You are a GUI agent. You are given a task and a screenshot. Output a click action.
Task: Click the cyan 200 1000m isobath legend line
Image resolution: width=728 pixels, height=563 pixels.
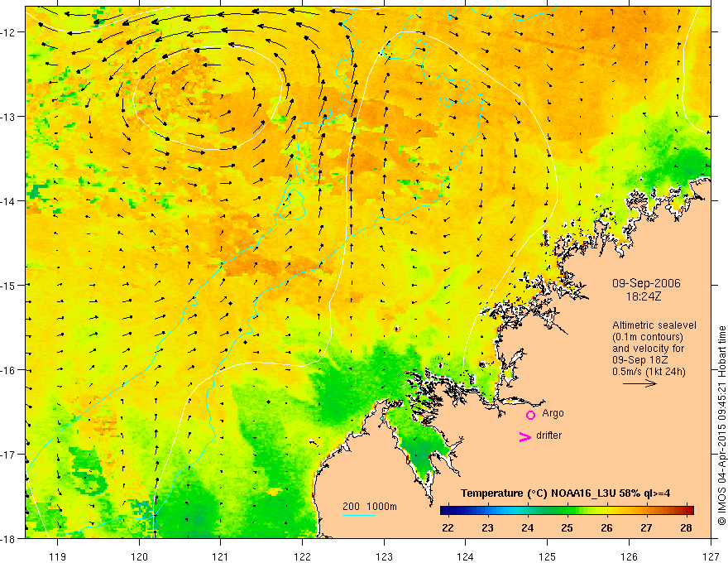359,515
